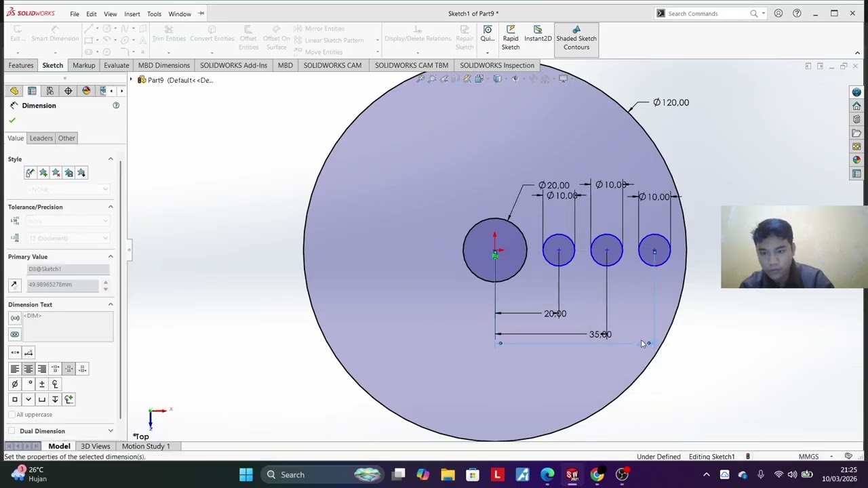This screenshot has height=488, width=868.
Task: Open Motion Study 1 tab
Action: coord(146,446)
